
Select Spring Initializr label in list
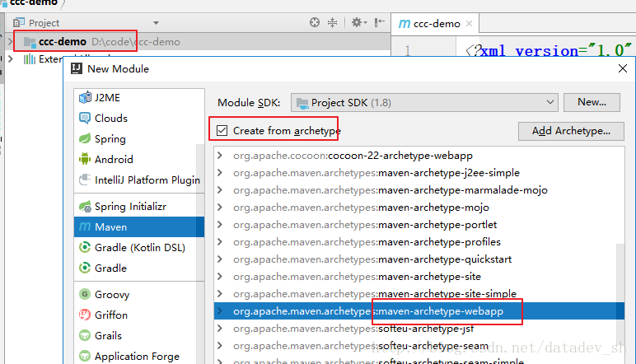point(131,207)
